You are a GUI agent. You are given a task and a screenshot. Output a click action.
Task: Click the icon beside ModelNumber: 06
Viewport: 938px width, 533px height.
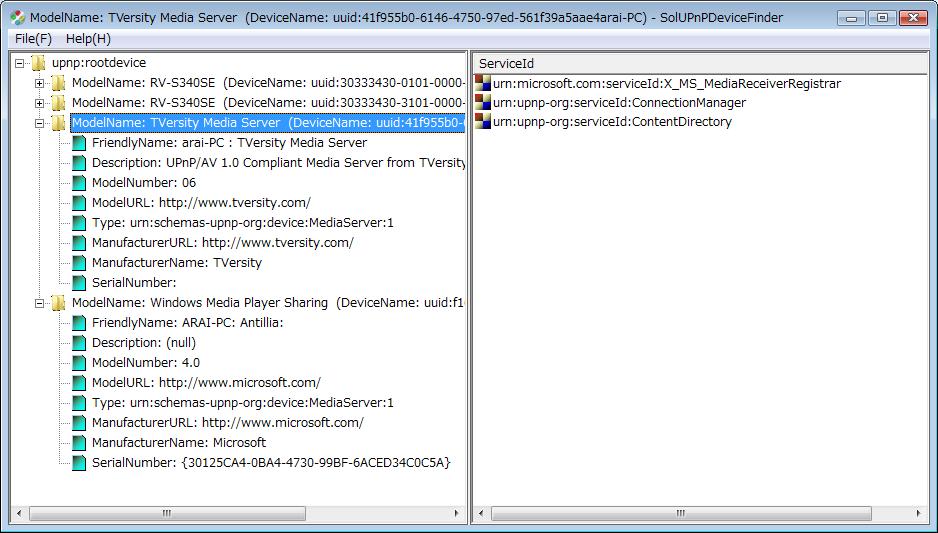tap(79, 183)
